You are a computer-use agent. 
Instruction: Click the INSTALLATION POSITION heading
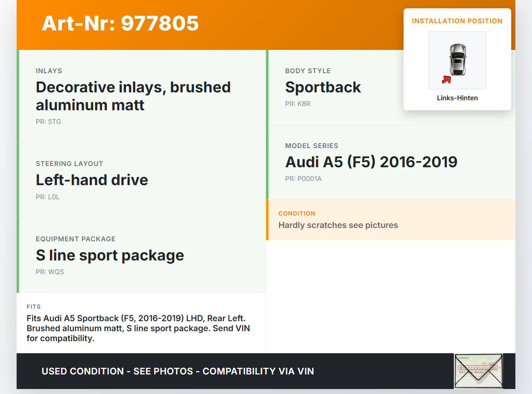pyautogui.click(x=457, y=21)
